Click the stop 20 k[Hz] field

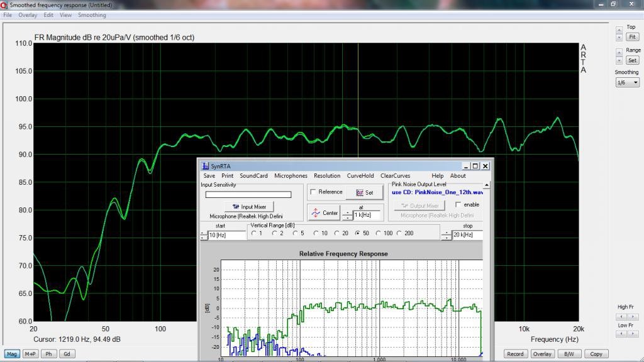point(467,235)
